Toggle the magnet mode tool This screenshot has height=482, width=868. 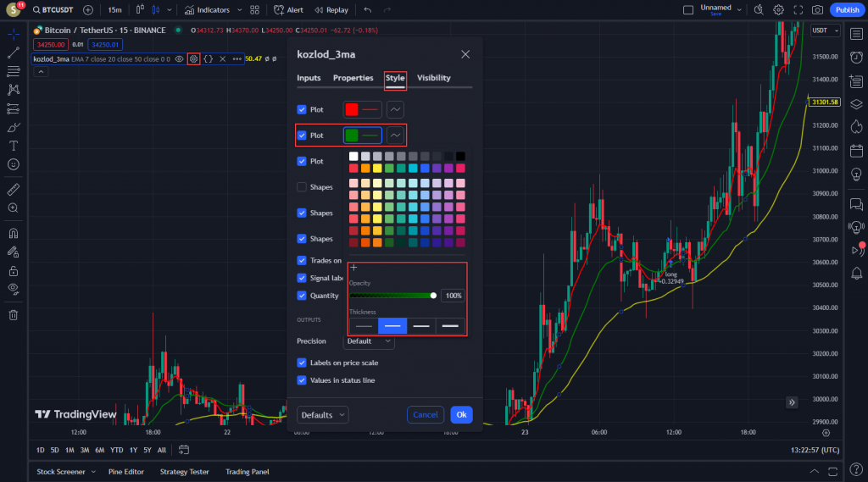(x=14, y=233)
